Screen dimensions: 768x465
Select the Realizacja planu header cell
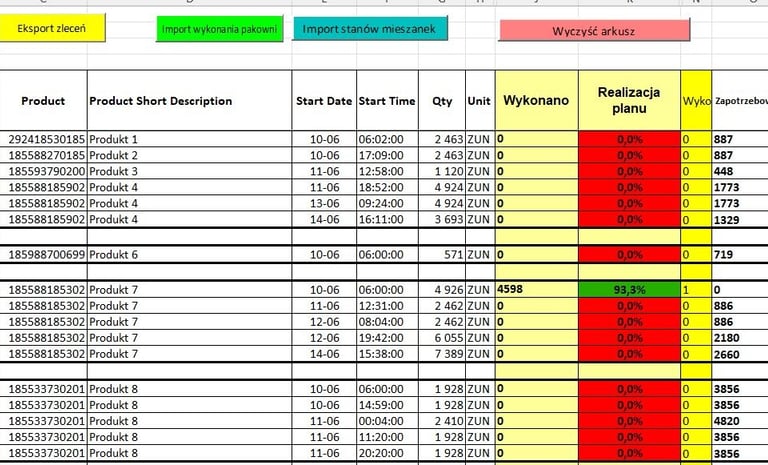[x=629, y=100]
